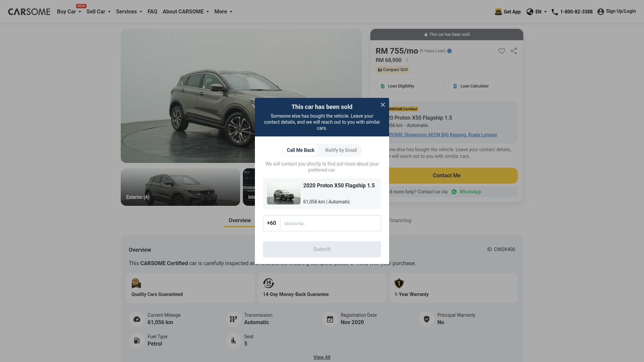This screenshot has width=644, height=362.
Task: Click the Current Mileage gauge icon
Action: [137, 319]
